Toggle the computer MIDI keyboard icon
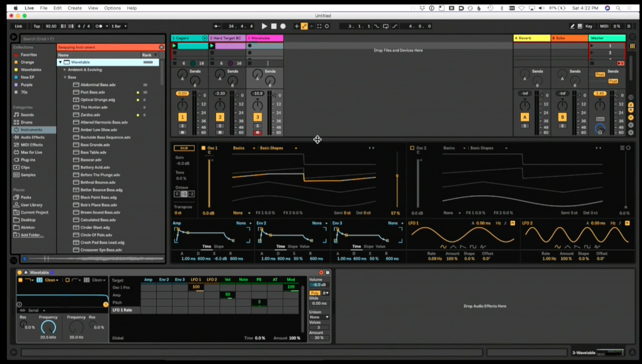This screenshot has height=364, width=642. 580,26
